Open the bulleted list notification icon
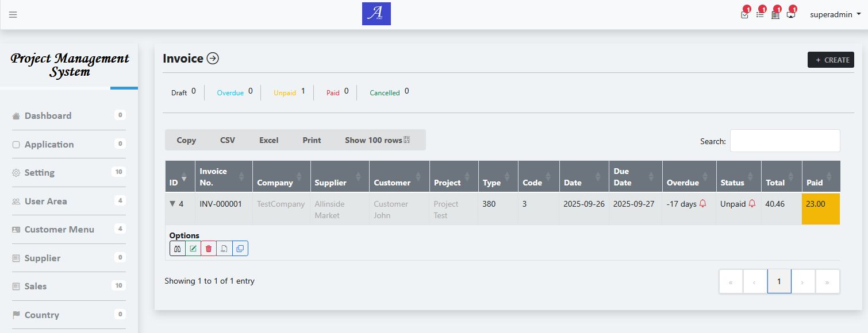Screen dimensions: 868x333 [x=760, y=14]
